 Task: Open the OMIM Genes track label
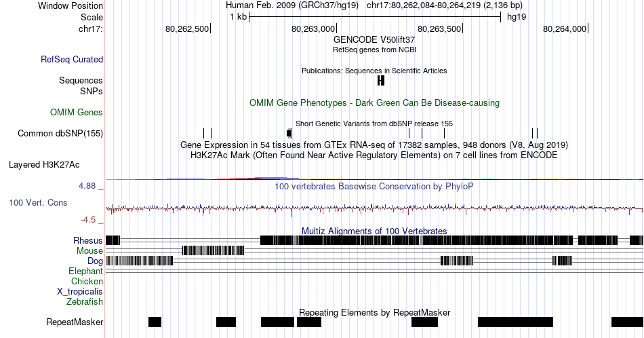[77, 112]
